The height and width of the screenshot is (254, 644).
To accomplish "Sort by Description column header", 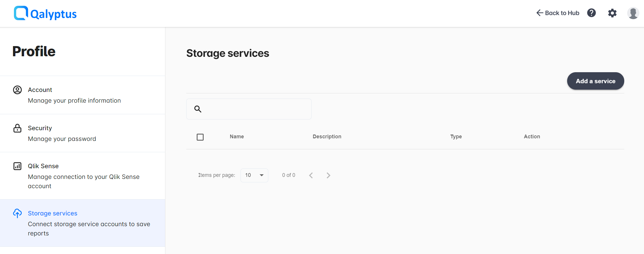I will pyautogui.click(x=327, y=137).
